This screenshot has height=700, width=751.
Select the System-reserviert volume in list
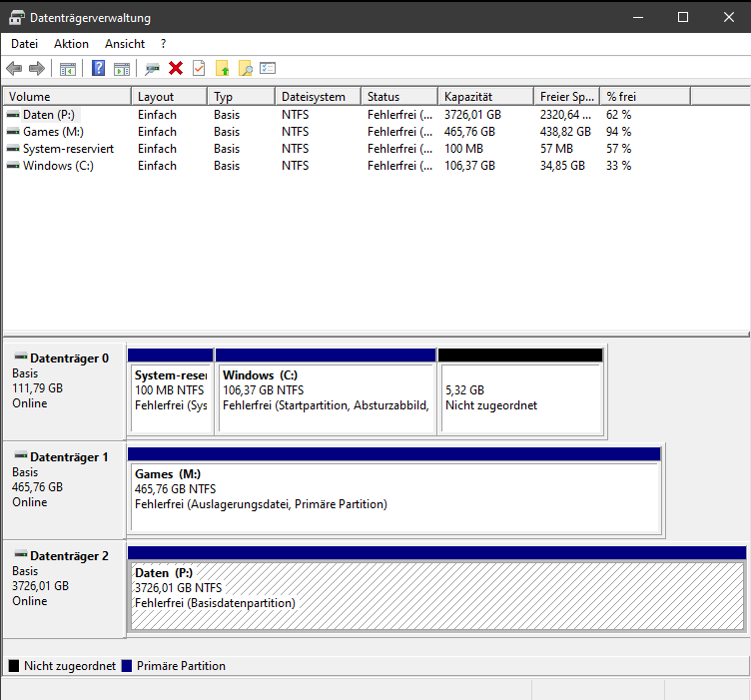[69, 149]
